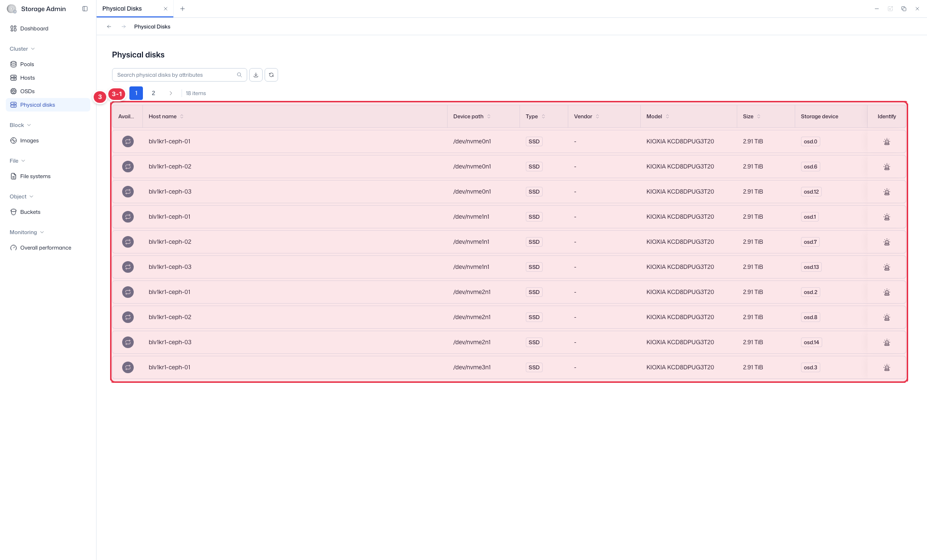Toggle the sidebar collapse icon

tap(85, 9)
